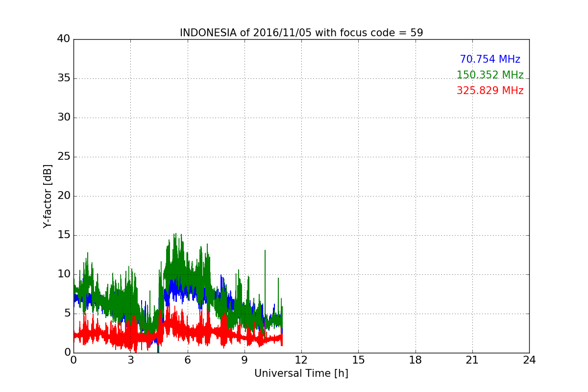Viewport: 588px width, 392px height.
Task: Click x-axis tick label 12
Action: click(x=301, y=360)
